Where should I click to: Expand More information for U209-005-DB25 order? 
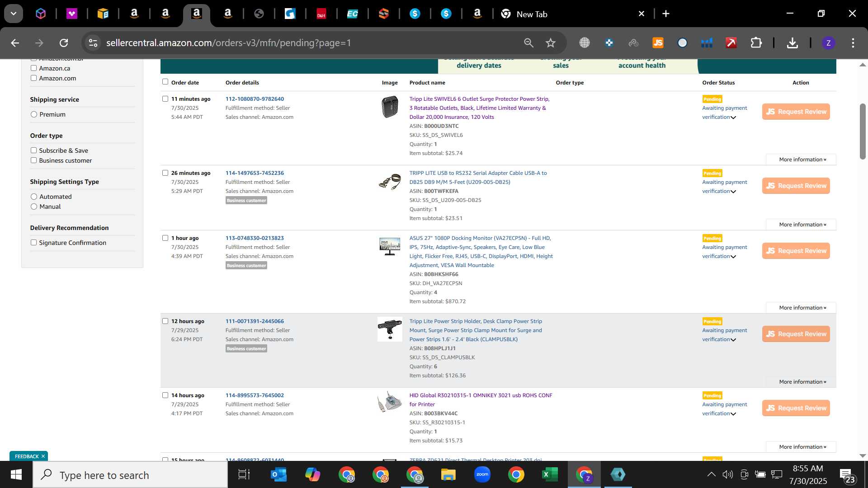(802, 225)
